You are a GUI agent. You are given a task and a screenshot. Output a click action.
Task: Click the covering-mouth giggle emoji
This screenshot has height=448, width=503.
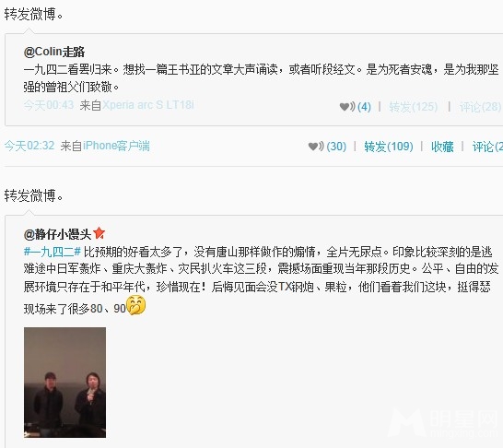coord(136,305)
